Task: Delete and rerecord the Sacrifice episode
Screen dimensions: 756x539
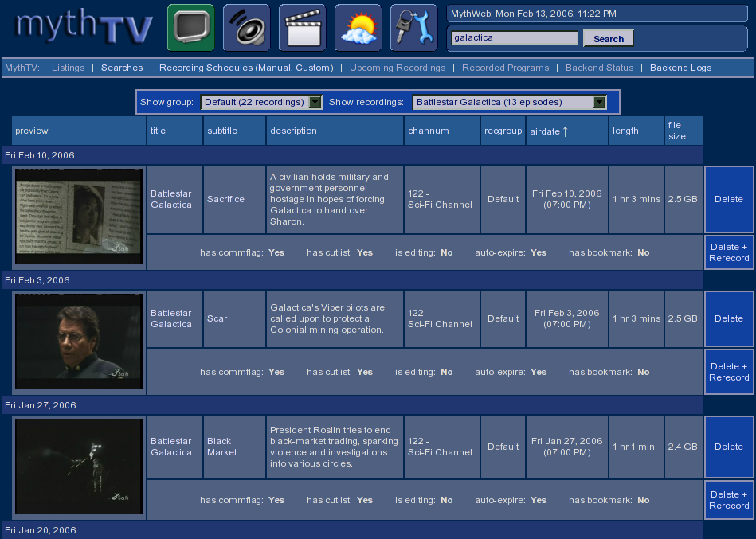Action: point(729,252)
